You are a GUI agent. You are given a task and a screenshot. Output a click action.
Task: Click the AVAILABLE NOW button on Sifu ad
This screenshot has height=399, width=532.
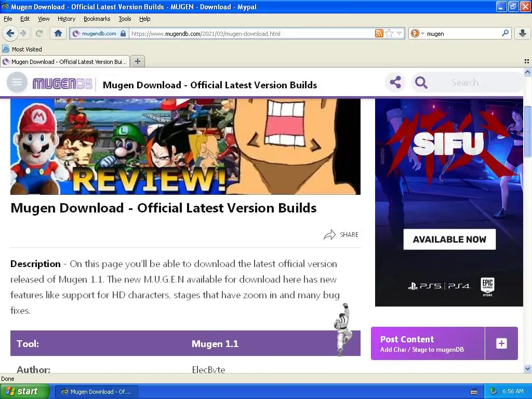coord(449,239)
